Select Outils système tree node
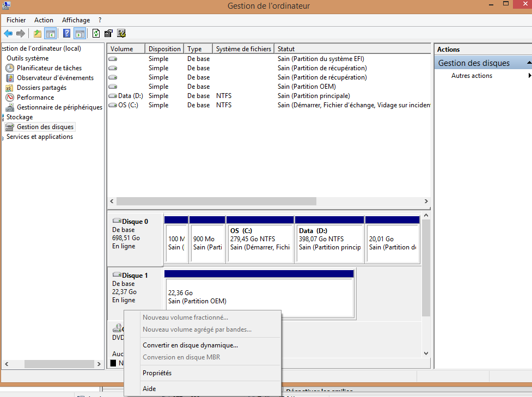 (x=27, y=58)
